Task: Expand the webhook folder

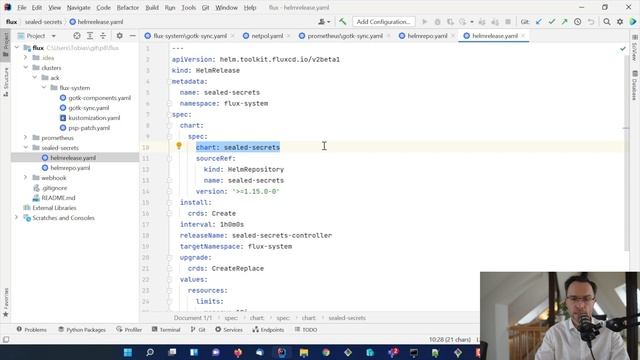Action: tap(26, 178)
